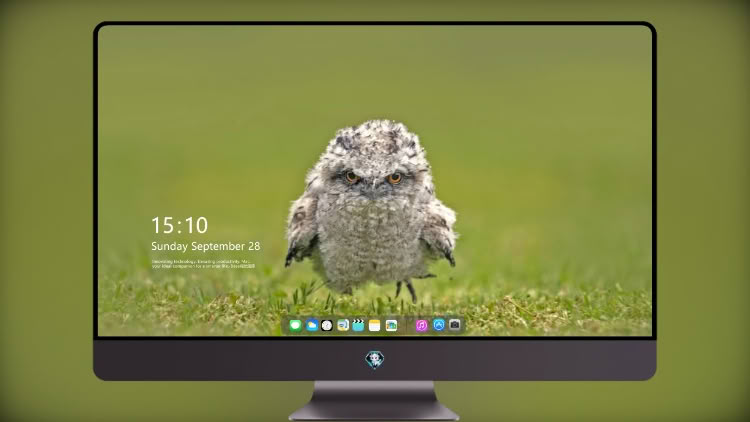Open the photo gallery app in dock

[391, 325]
